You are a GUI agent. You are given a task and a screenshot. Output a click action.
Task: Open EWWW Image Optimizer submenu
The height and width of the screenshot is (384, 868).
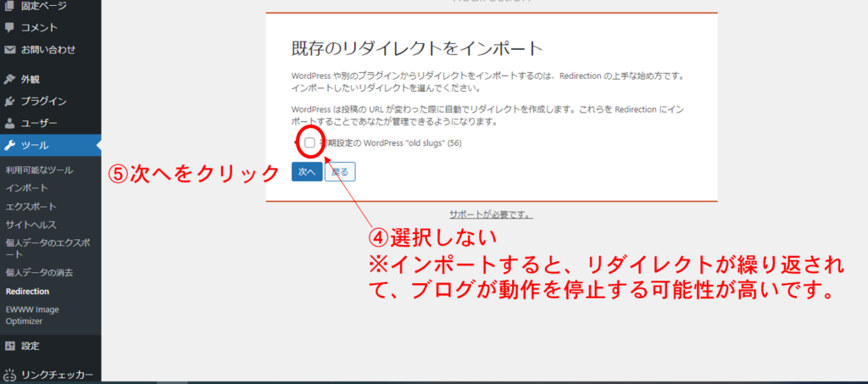pos(32,314)
